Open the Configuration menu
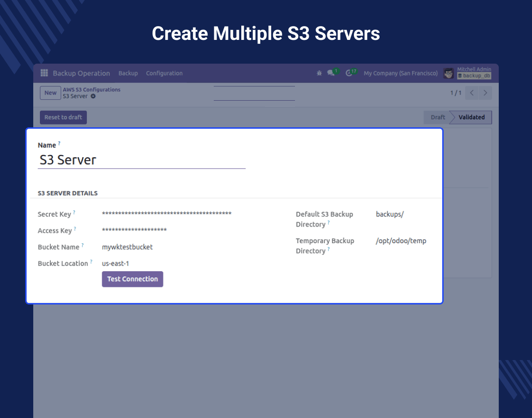Viewport: 532px width, 418px height. pyautogui.click(x=164, y=73)
